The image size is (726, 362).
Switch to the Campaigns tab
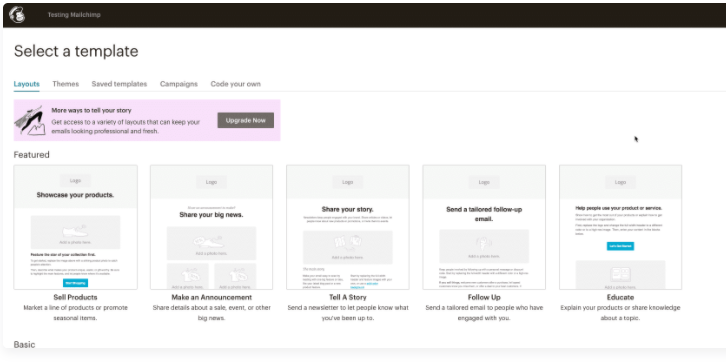pyautogui.click(x=179, y=84)
